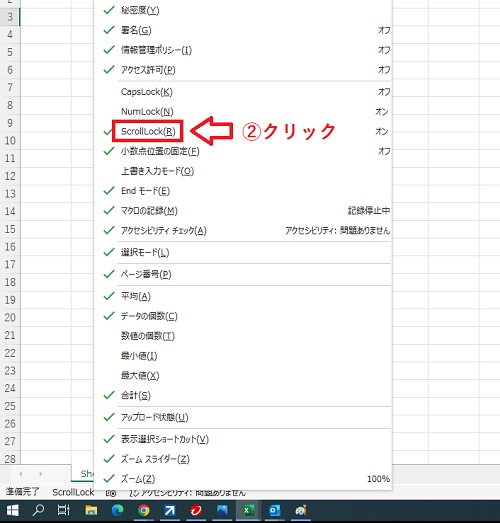Click the previous sheet navigation arrow
The width and height of the screenshot is (500, 523).
tap(21, 474)
